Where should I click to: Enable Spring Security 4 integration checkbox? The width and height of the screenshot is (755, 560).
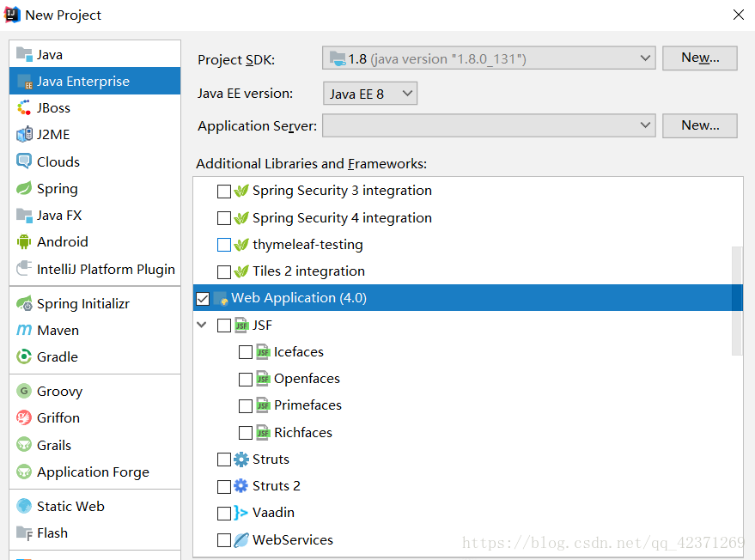pos(224,218)
